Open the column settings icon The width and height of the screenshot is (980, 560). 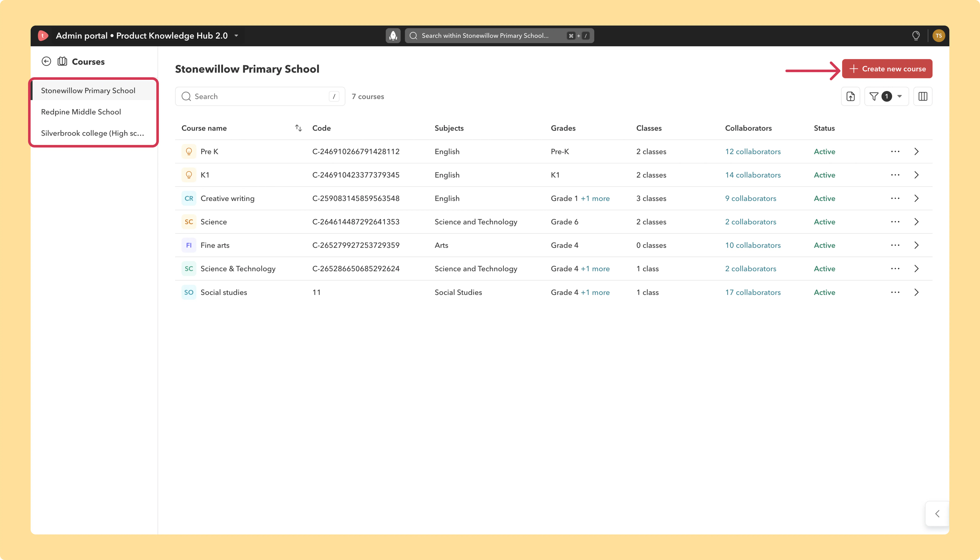pos(923,97)
